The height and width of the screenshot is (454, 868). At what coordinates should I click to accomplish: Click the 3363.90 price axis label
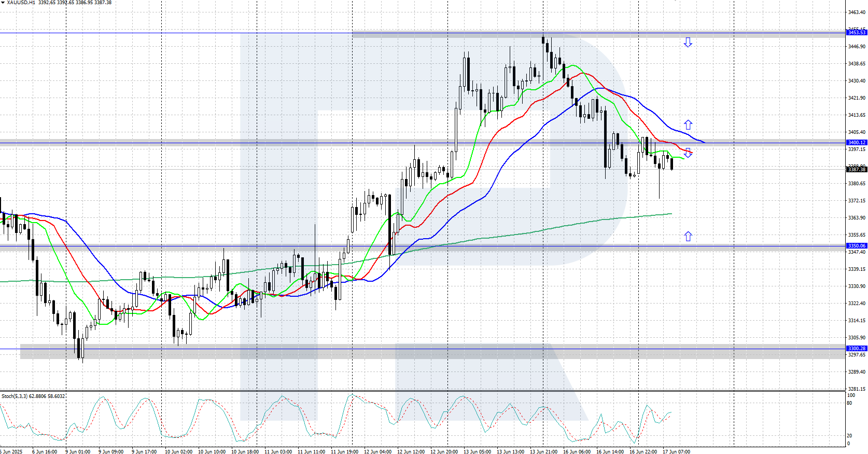[x=857, y=218]
